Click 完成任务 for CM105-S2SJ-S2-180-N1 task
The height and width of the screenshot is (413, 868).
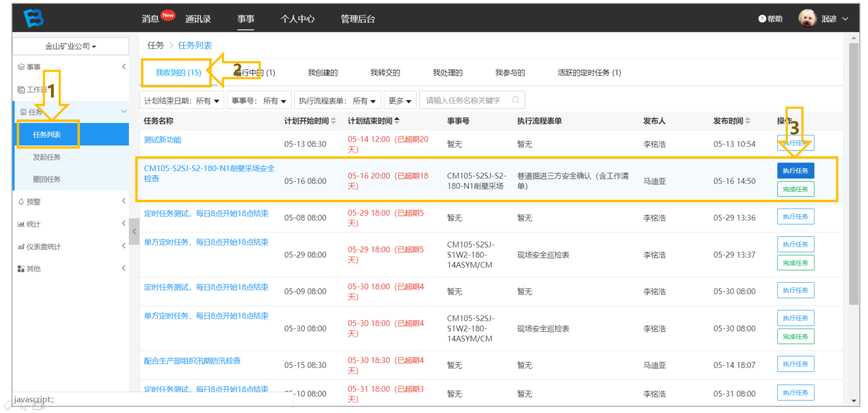(x=795, y=189)
